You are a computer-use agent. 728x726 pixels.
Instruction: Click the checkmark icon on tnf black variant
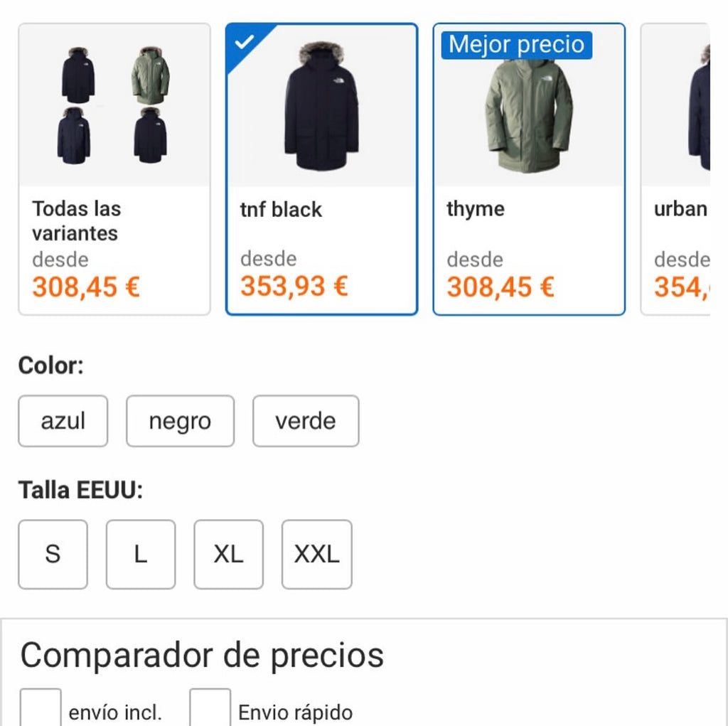(x=244, y=41)
